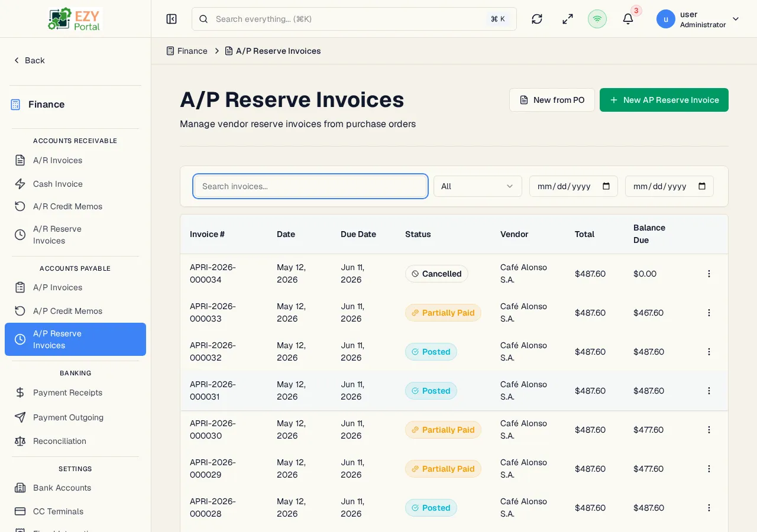Image resolution: width=757 pixels, height=532 pixels.
Task: Click the A/R Invoices document icon
Action: (20, 160)
